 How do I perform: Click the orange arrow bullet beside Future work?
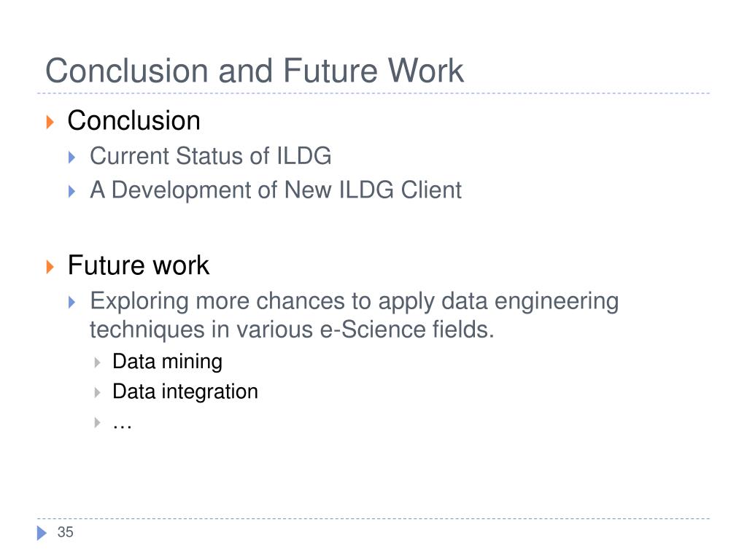50,267
